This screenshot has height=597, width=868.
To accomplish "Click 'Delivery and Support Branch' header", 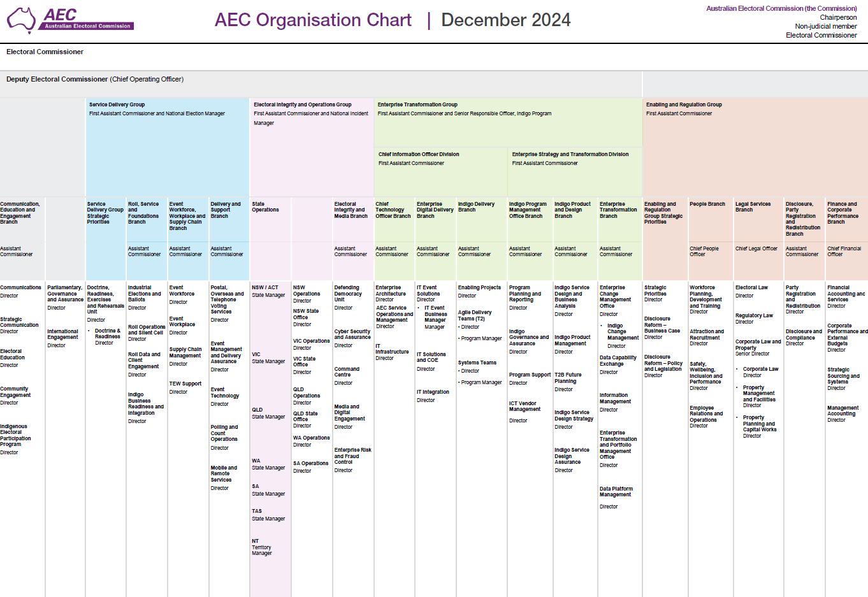I will (x=226, y=210).
